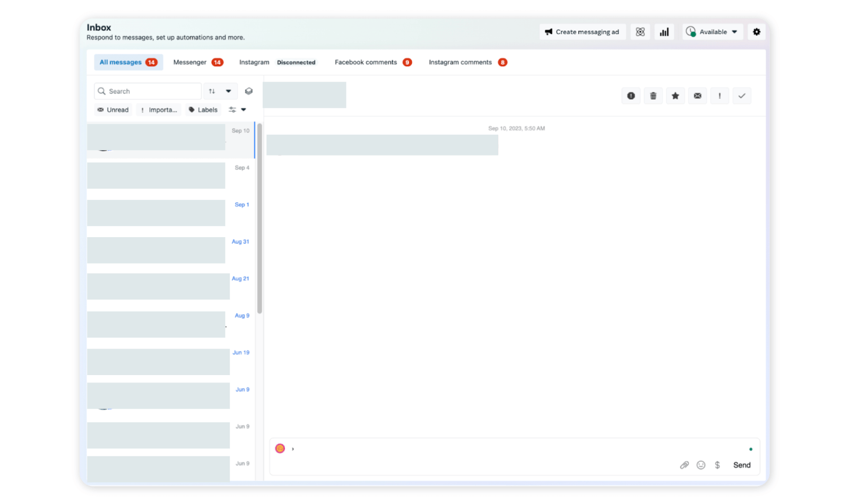Flag the conversation as important
The image size is (849, 504).
(x=720, y=95)
